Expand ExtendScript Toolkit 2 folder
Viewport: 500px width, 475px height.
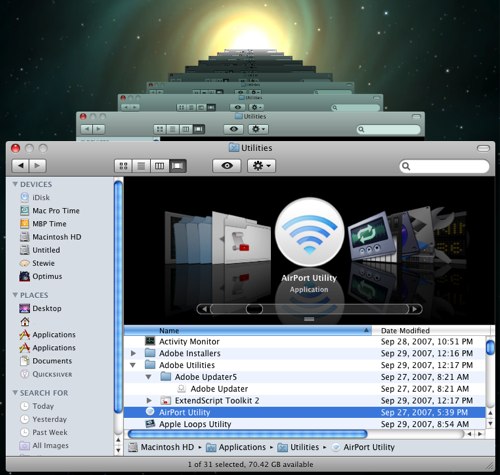149,400
